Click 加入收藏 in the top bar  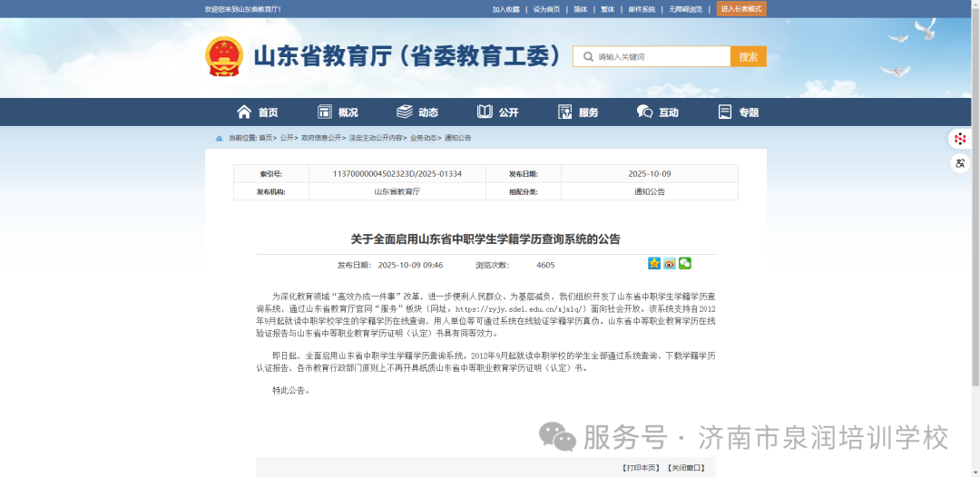point(505,9)
